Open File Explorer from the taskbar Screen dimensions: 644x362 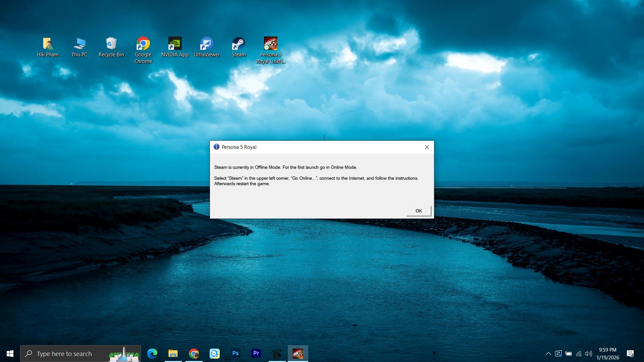click(173, 353)
